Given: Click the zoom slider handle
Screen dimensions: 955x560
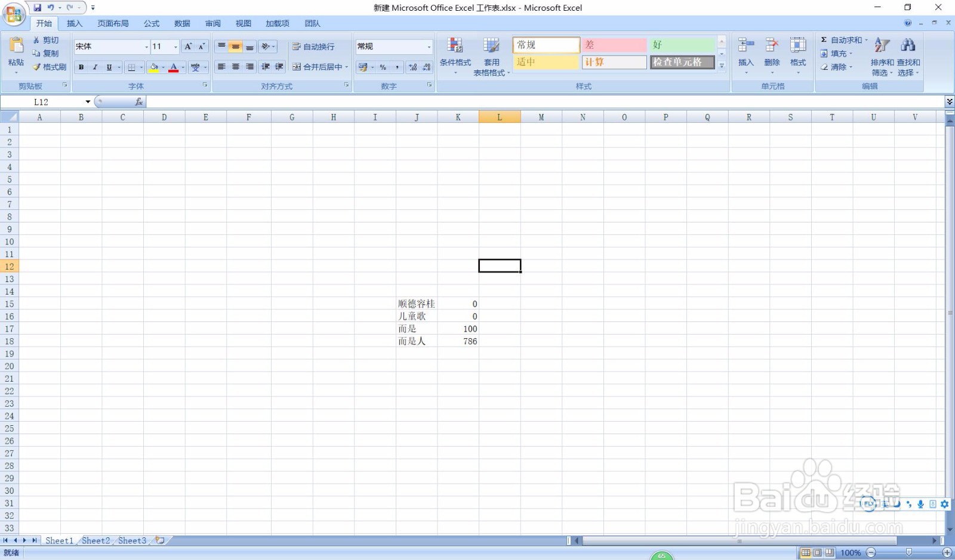Looking at the screenshot, I should (908, 553).
